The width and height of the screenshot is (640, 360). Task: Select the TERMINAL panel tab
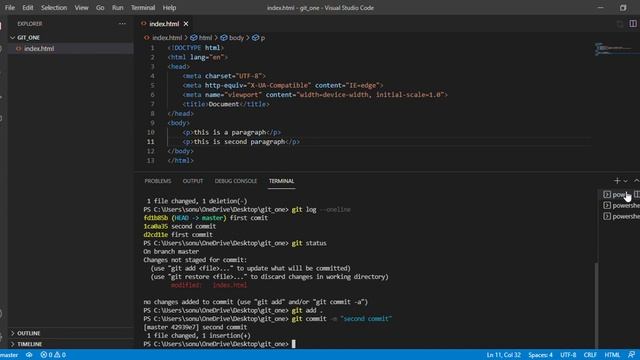(281, 181)
